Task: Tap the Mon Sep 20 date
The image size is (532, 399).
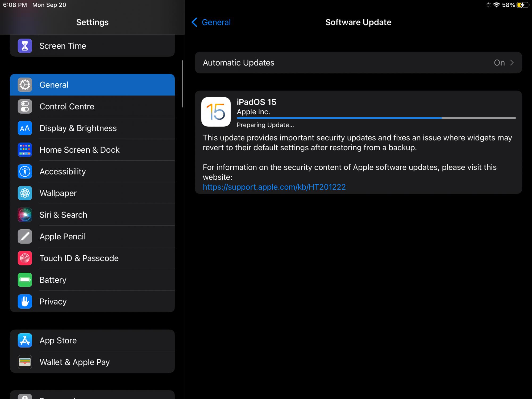Action: [x=49, y=5]
